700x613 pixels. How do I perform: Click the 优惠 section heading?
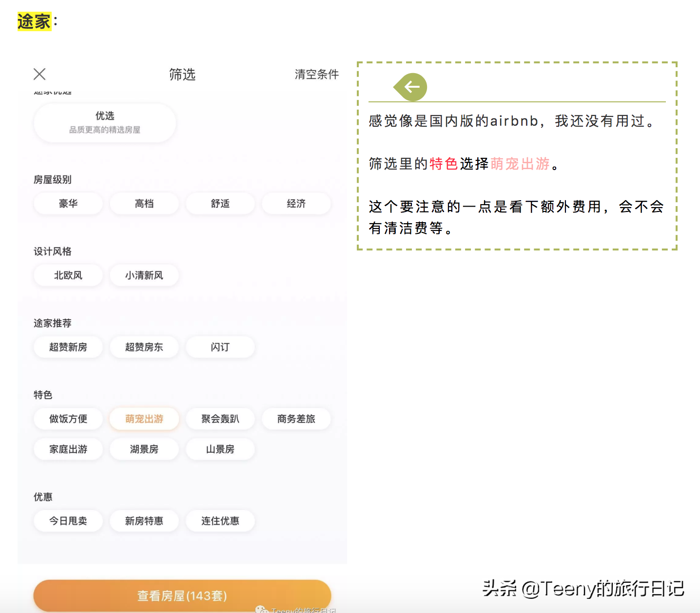click(43, 497)
